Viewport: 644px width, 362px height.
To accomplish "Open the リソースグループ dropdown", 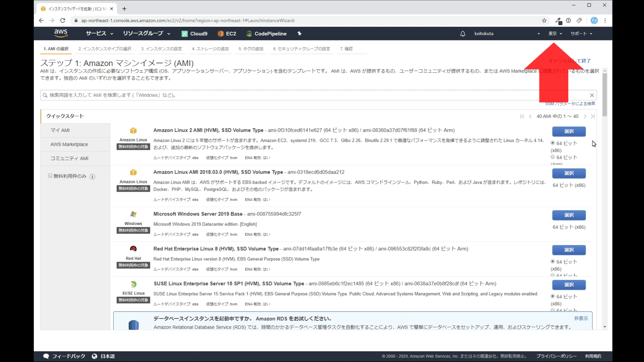I will pos(147,34).
